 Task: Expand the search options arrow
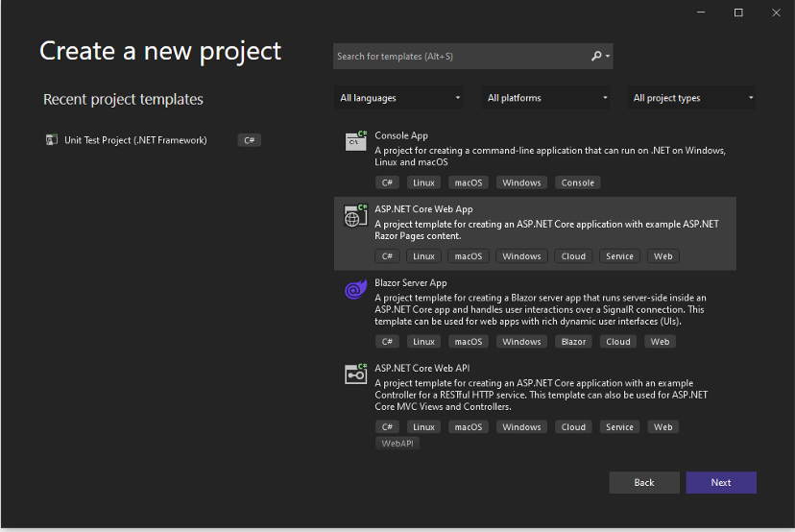(608, 57)
